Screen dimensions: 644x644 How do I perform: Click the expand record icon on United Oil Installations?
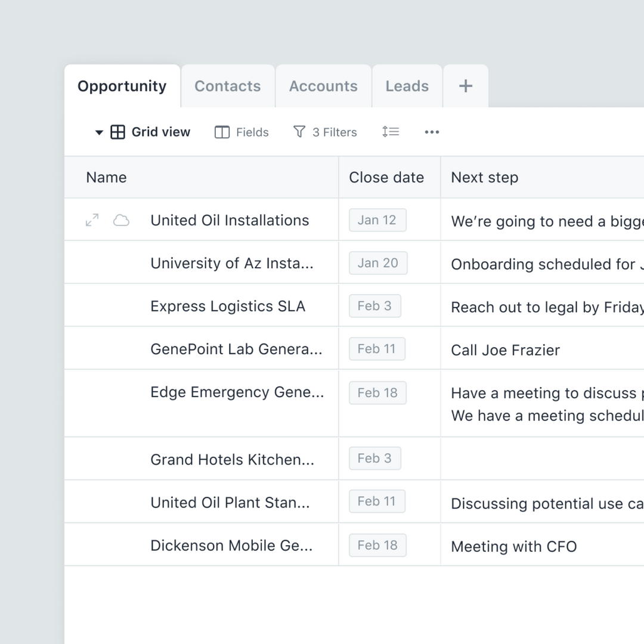coord(91,219)
